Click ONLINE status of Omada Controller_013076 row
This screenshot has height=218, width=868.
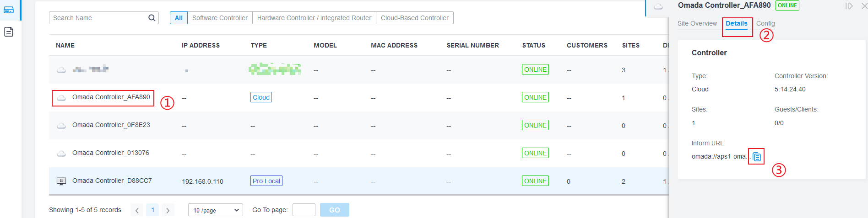pyautogui.click(x=535, y=153)
